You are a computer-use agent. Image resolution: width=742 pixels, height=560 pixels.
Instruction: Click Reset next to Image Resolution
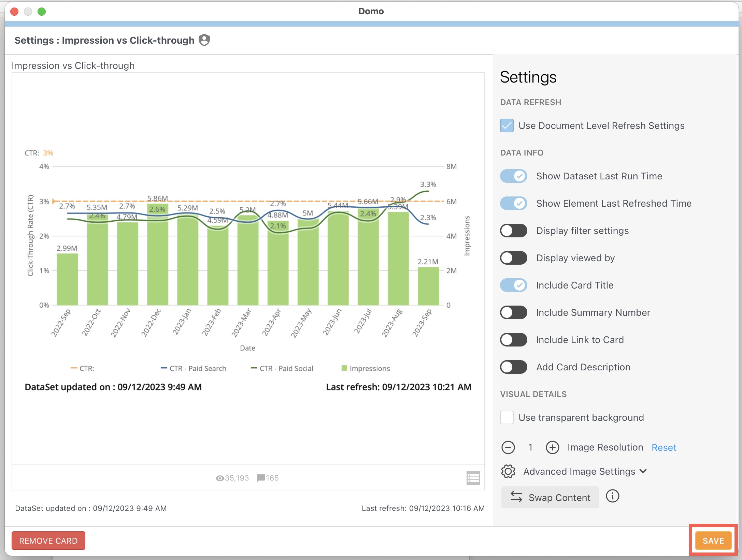coord(663,447)
